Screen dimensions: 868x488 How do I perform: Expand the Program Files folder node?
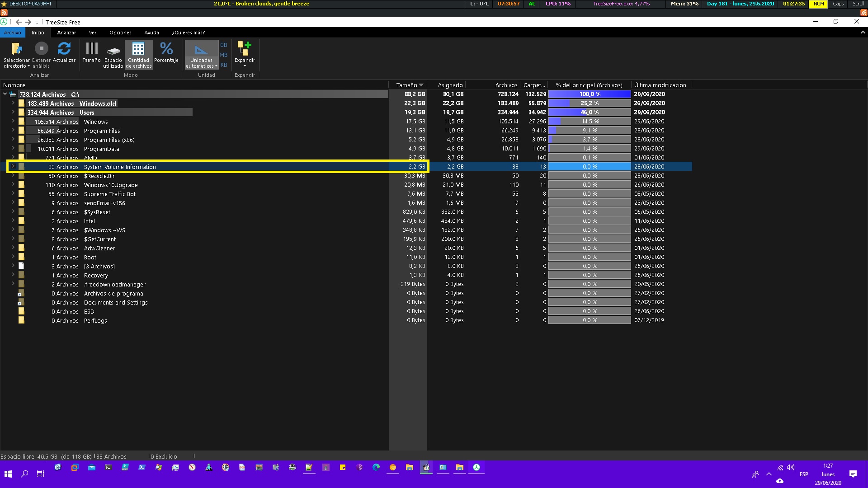pyautogui.click(x=13, y=131)
